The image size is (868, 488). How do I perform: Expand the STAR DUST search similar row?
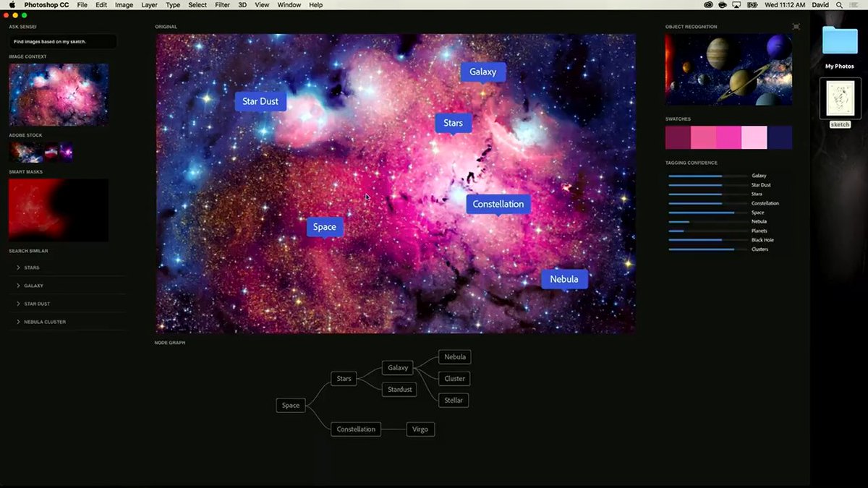point(67,304)
